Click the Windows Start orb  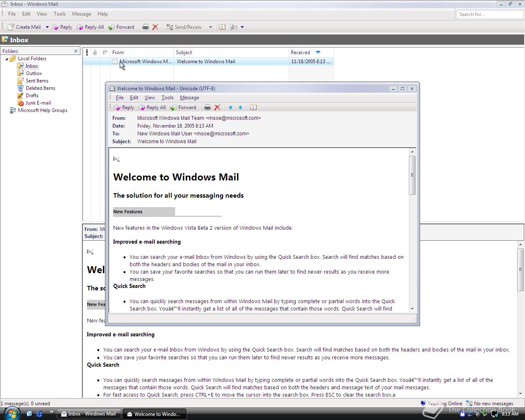click(x=12, y=413)
